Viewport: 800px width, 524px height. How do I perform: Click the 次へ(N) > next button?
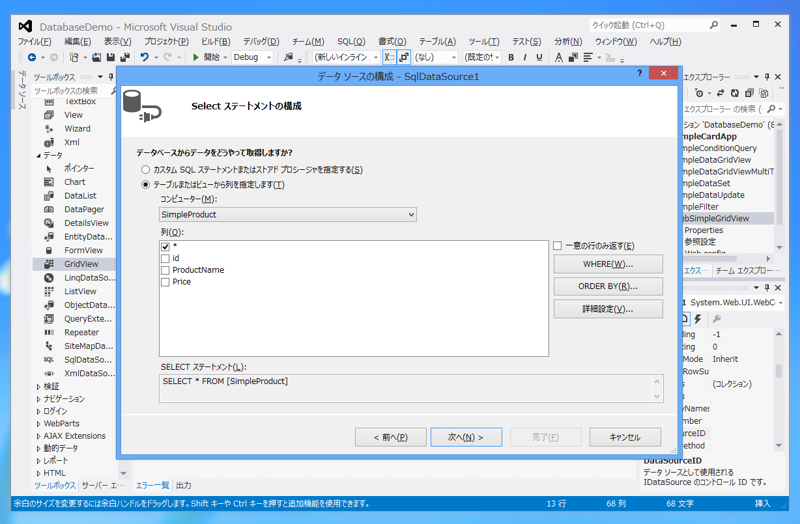pyautogui.click(x=466, y=437)
